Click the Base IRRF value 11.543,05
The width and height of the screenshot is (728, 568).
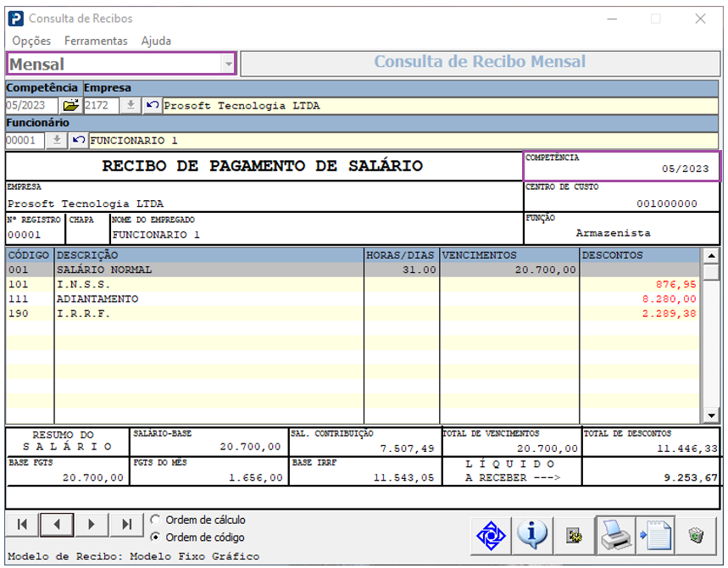(404, 477)
